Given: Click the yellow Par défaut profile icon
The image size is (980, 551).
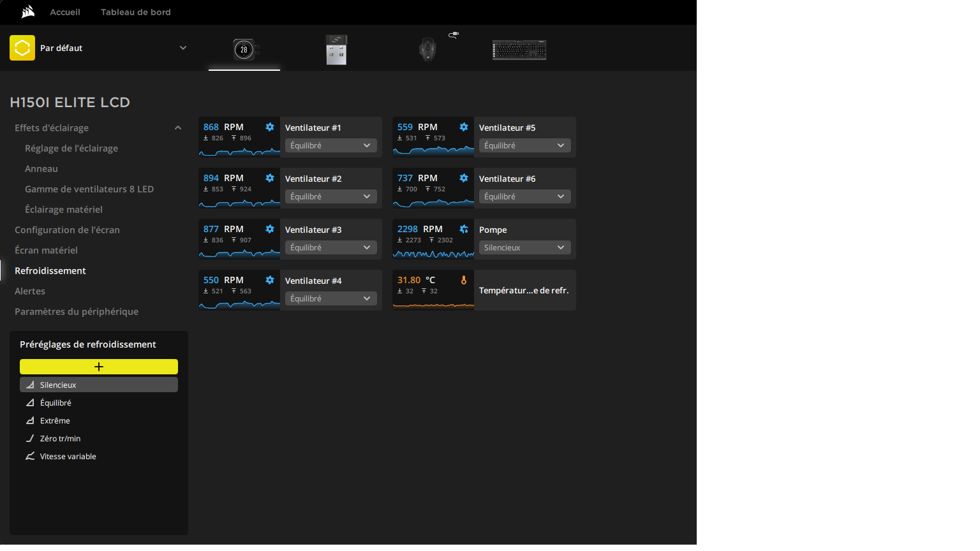Looking at the screenshot, I should [x=22, y=48].
